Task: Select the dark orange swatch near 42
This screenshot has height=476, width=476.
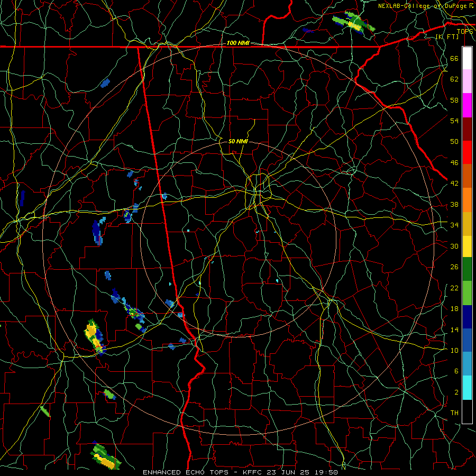Action: 467,176
